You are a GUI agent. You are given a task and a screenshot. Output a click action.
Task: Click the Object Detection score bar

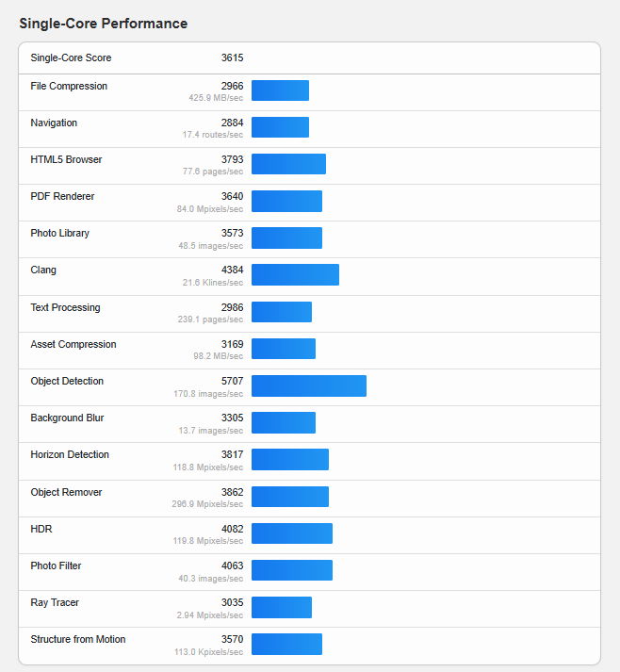[308, 385]
